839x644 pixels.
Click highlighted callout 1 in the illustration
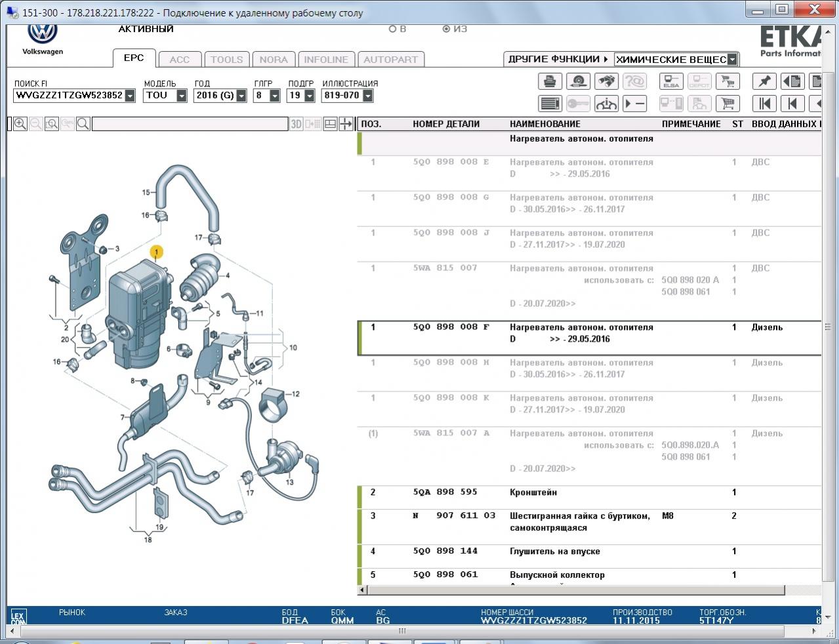tap(156, 251)
